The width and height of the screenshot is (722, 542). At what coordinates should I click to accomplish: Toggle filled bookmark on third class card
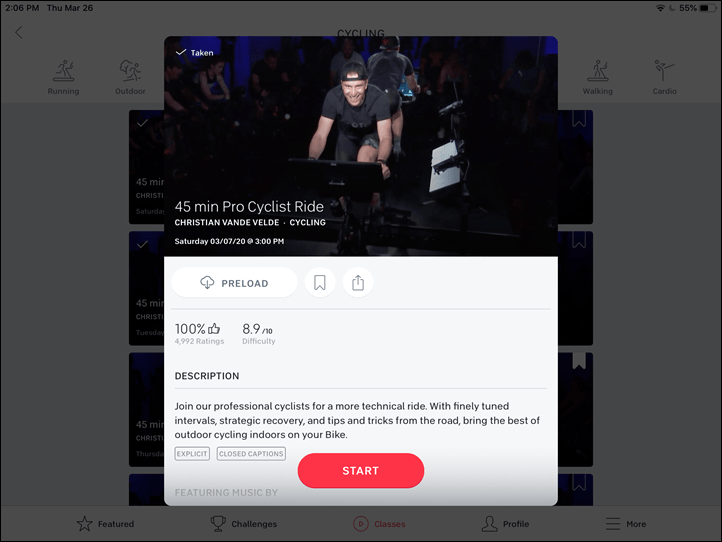point(579,361)
